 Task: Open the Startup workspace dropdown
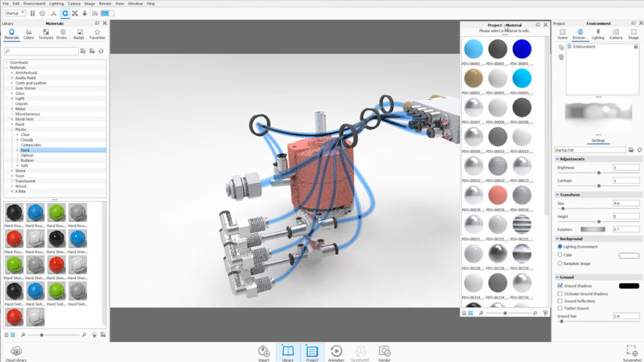15,13
